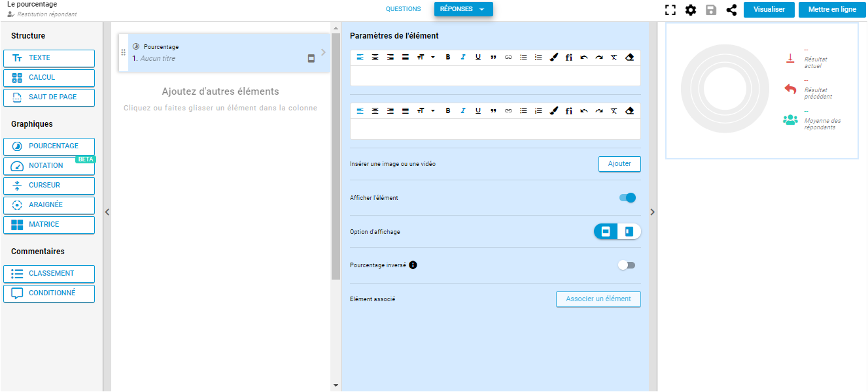
Task: Select full-width display option
Action: [606, 231]
